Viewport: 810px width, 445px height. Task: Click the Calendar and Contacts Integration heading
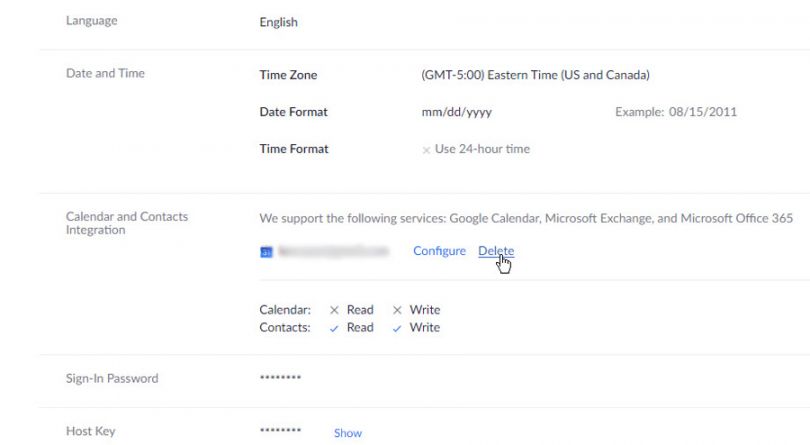coord(126,223)
